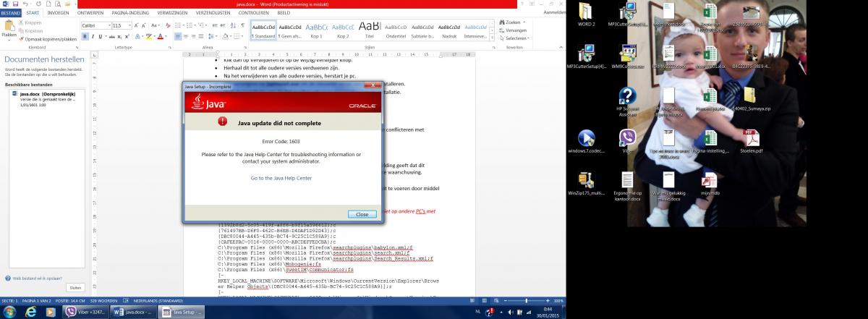Click Kopiëren (copy) in the Klembord group
The height and width of the screenshot is (319, 868).
[x=30, y=31]
